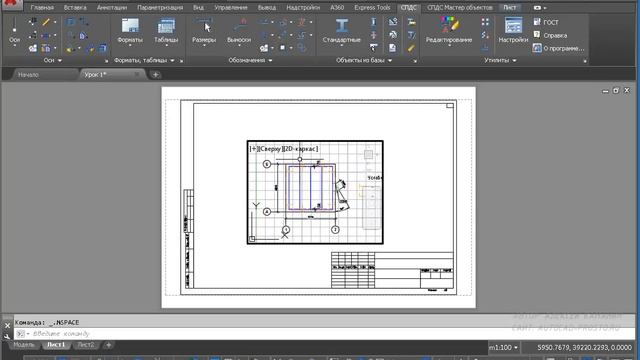The width and height of the screenshot is (640, 360).
Task: Open О программе about entry
Action: click(x=558, y=48)
